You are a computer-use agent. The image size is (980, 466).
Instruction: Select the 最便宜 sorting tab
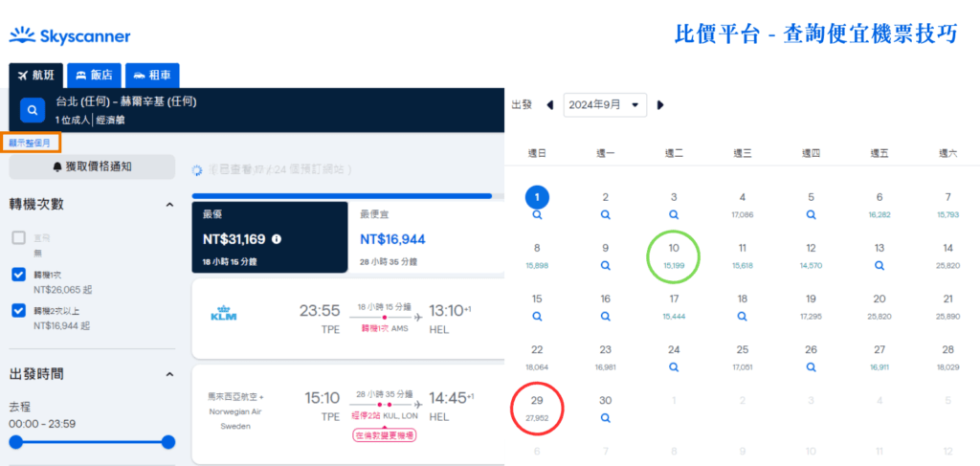(426, 237)
